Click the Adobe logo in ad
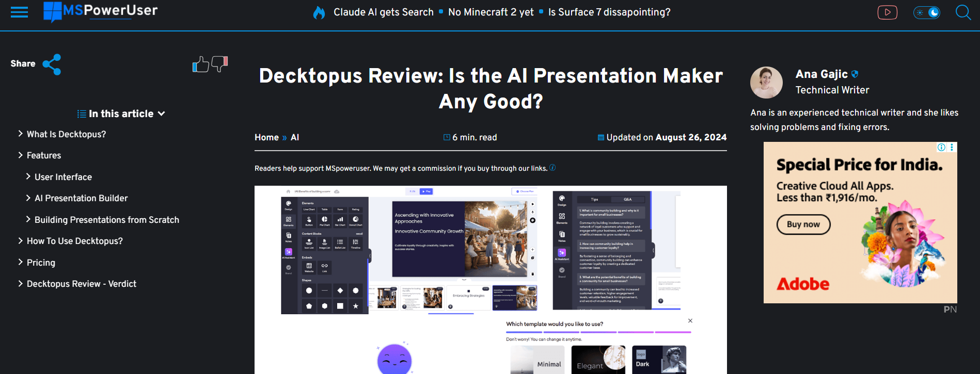Image resolution: width=980 pixels, height=374 pixels. (803, 284)
